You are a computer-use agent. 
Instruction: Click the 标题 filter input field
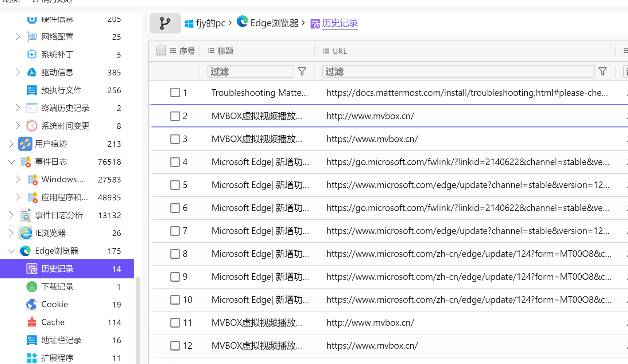tap(251, 71)
